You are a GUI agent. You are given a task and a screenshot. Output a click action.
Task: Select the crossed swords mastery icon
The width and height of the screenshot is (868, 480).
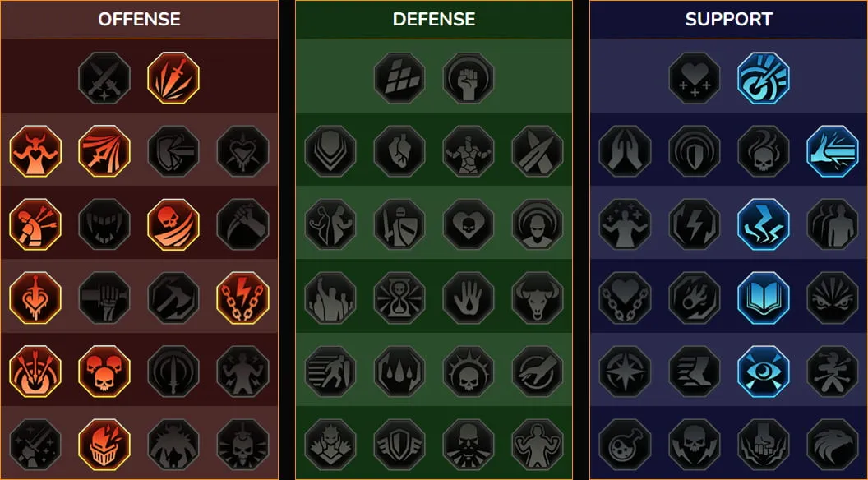point(104,77)
